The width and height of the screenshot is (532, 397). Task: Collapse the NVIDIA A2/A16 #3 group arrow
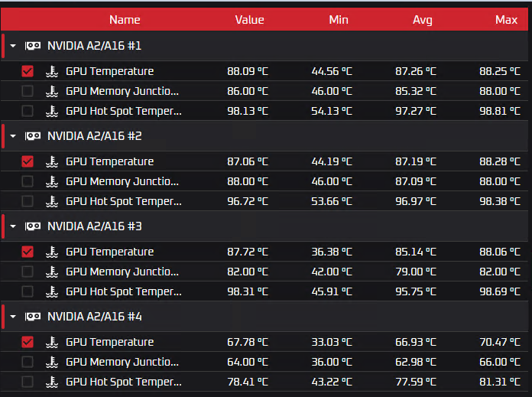[13, 226]
